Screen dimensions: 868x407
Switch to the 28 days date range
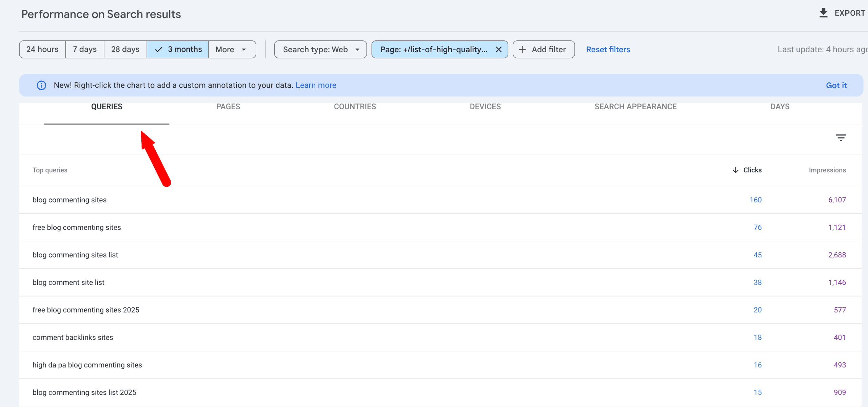coord(125,49)
